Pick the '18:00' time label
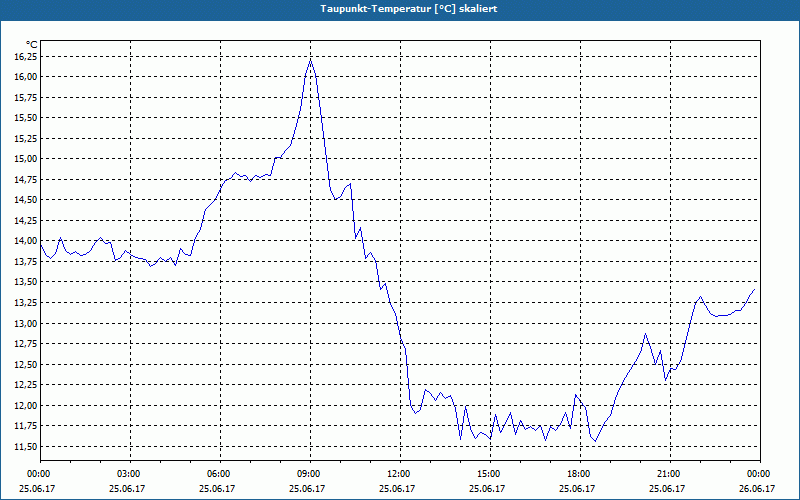Screen dimensions: 800x500 pos(580,474)
